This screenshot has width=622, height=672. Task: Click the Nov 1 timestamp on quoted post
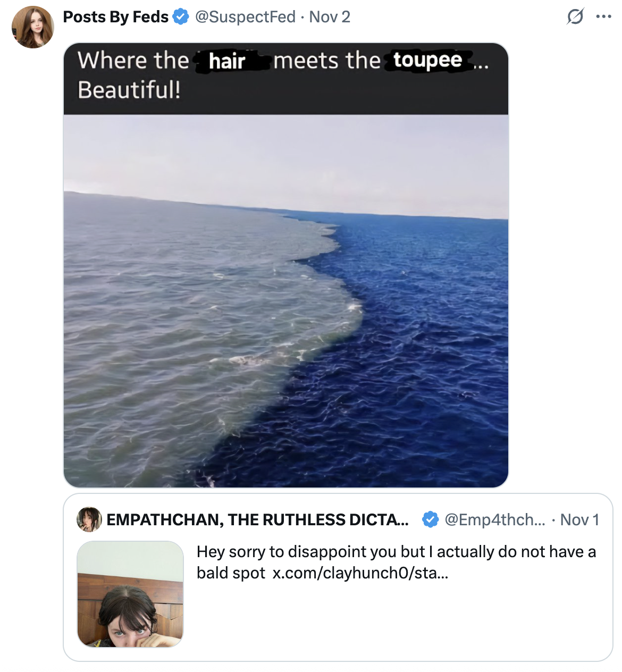click(579, 519)
